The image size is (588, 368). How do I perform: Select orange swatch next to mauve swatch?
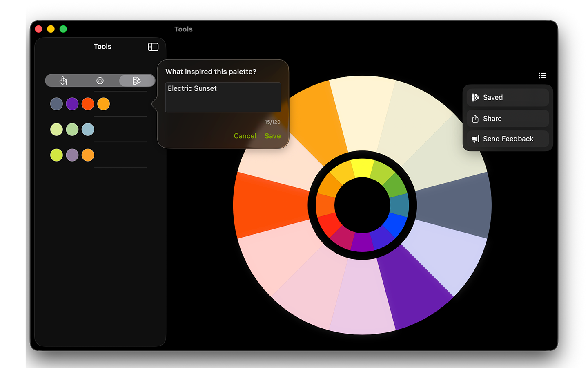88,155
